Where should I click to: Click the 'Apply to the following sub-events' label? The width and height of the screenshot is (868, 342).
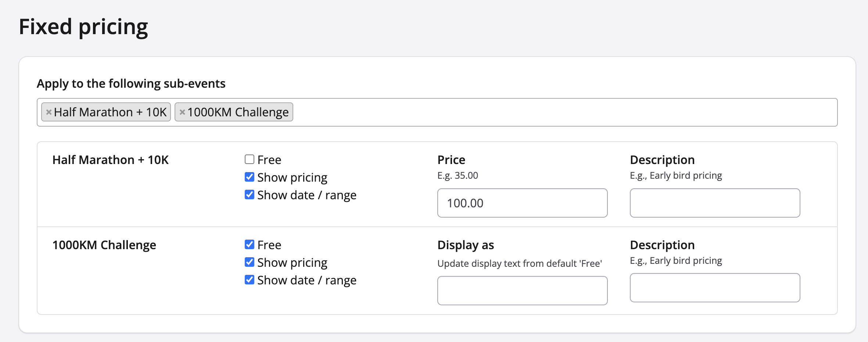(x=131, y=84)
